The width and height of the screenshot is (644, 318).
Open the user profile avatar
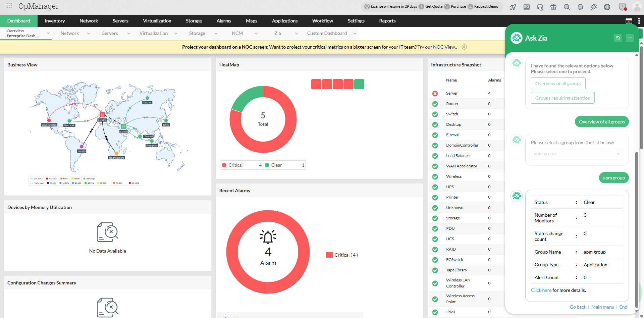click(x=637, y=6)
